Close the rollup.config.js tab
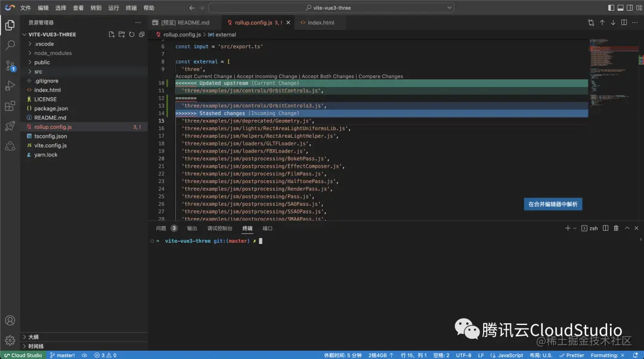Image resolution: width=644 pixels, height=359 pixels. (289, 23)
